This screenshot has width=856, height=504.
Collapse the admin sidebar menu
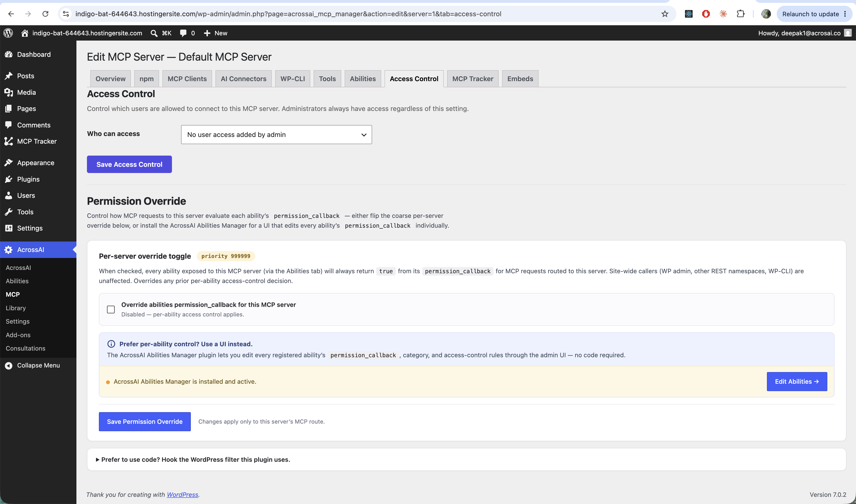point(38,365)
